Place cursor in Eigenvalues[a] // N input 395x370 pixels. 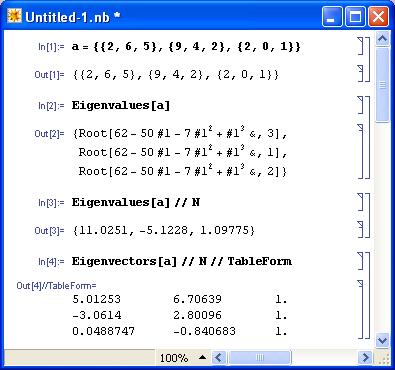click(136, 202)
